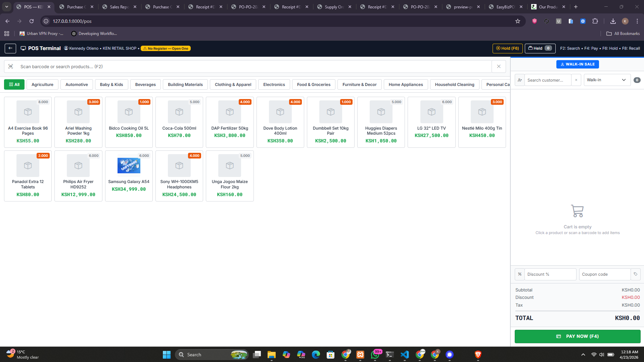The width and height of the screenshot is (644, 362).
Task: Add Nestlé Milo 400g Tin to cart
Action: coord(482,122)
